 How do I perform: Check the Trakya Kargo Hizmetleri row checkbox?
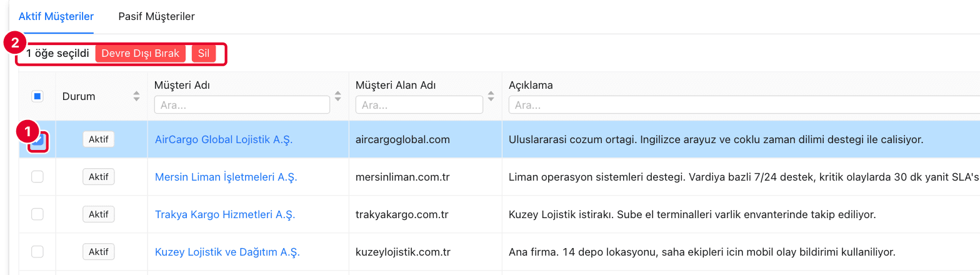click(x=37, y=214)
